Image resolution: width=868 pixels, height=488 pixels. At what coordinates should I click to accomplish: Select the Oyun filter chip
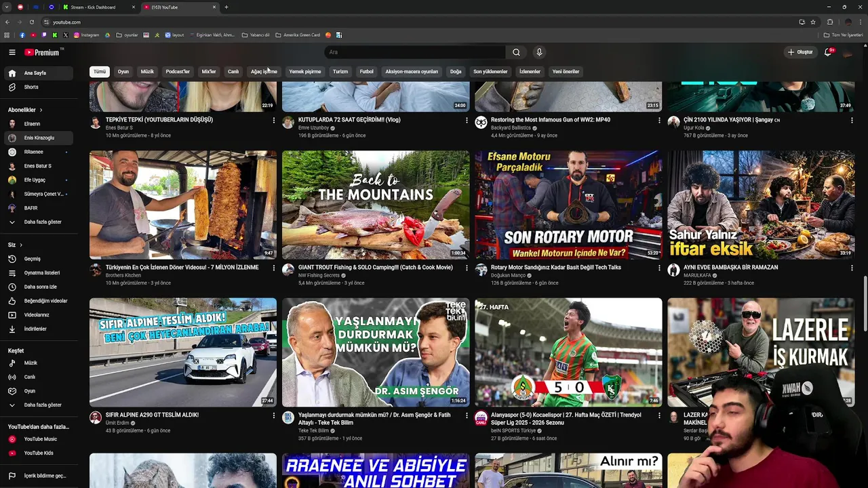123,72
